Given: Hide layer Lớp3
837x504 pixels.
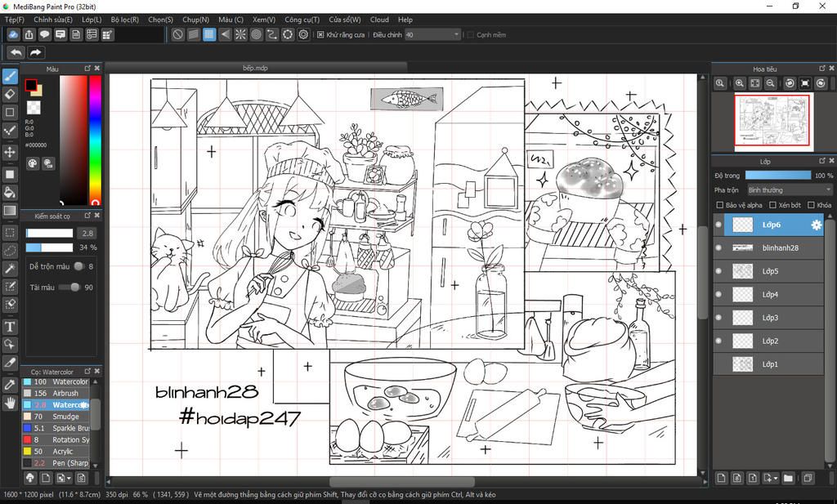Looking at the screenshot, I should 718,317.
